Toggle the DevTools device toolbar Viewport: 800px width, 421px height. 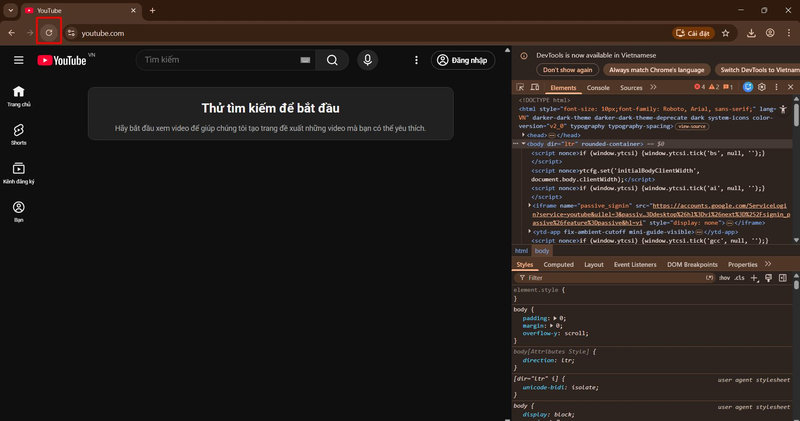coord(535,88)
